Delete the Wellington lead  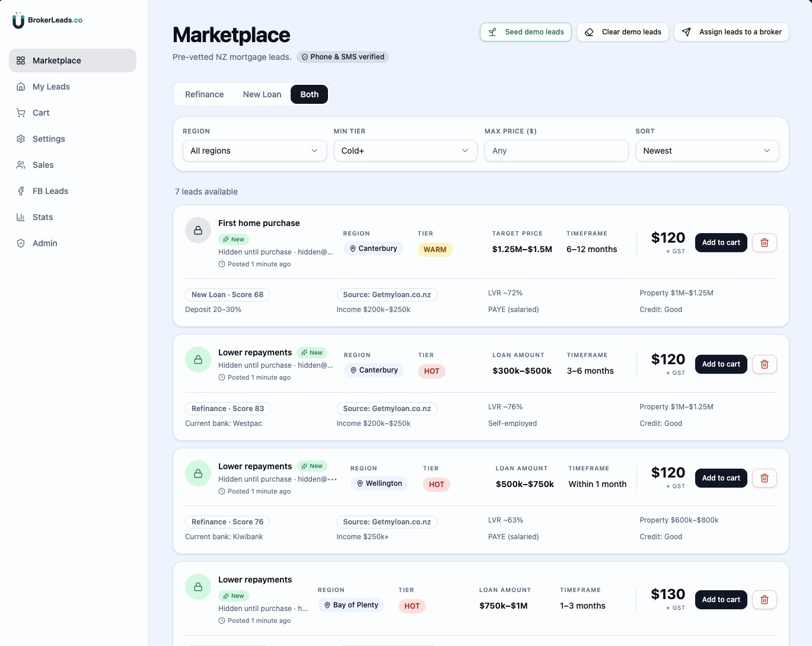tap(765, 478)
